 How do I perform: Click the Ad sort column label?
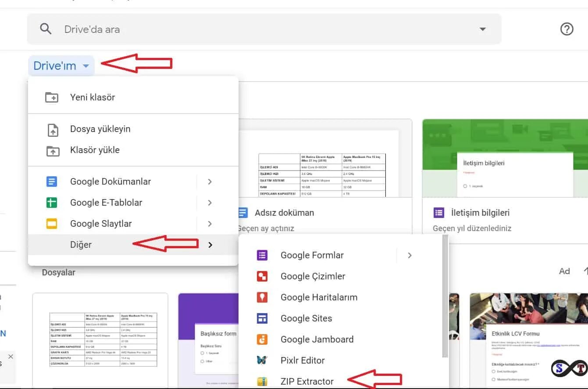(564, 271)
